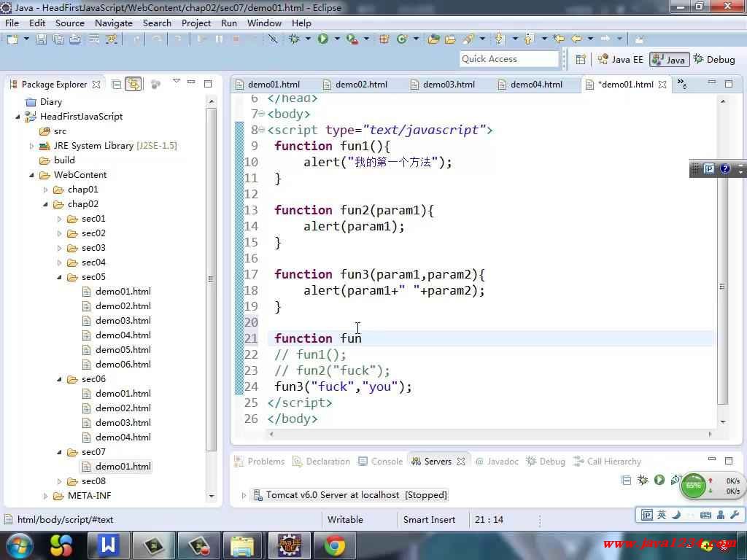Go back with the yellow arrow icon

click(576, 39)
